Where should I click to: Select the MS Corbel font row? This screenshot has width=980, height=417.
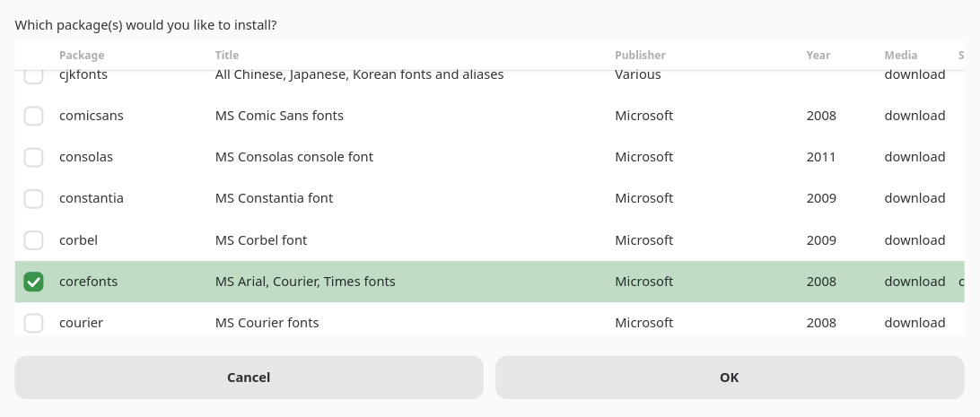click(x=260, y=240)
